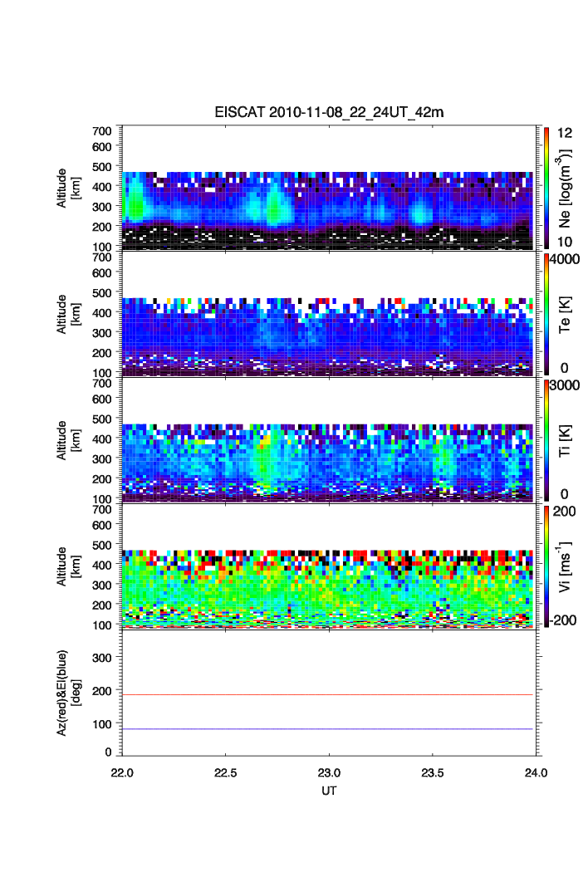Click the 24.0 tick label on time axis
This screenshot has height=882, width=588.
tap(536, 772)
